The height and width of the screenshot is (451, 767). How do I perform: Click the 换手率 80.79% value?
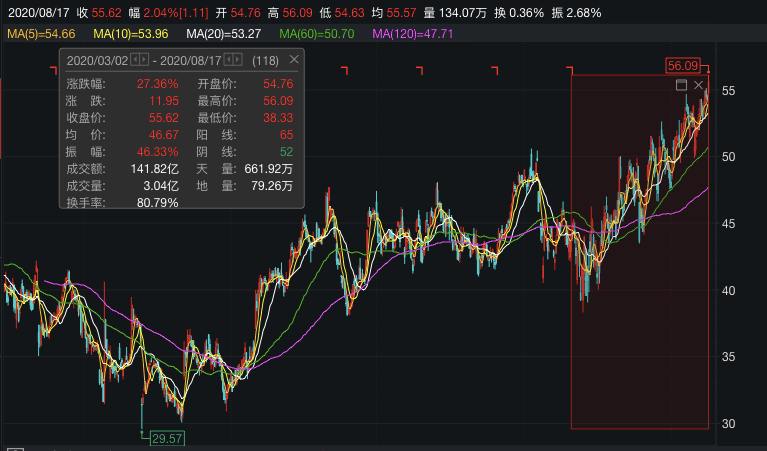158,202
